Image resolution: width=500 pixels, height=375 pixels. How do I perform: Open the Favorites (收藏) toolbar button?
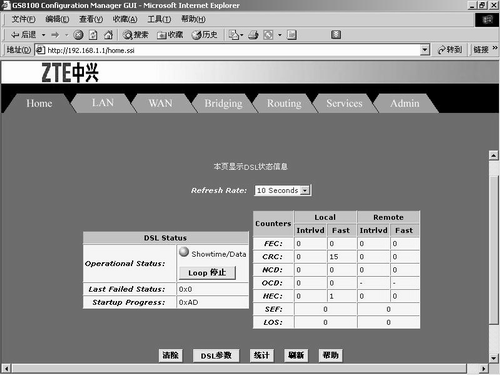(170, 35)
